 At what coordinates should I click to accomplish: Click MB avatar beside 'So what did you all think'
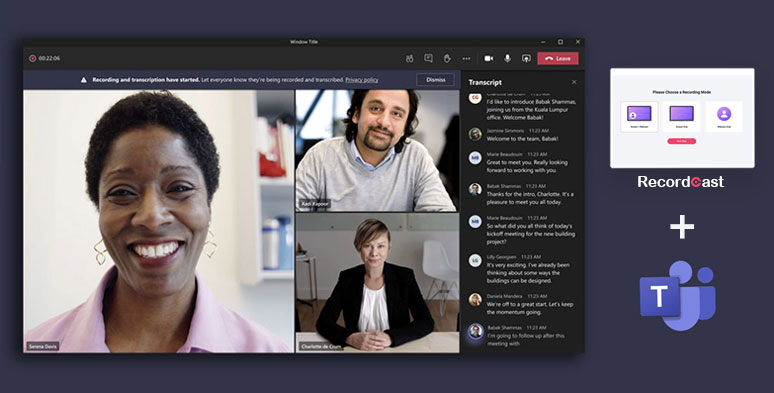475,221
